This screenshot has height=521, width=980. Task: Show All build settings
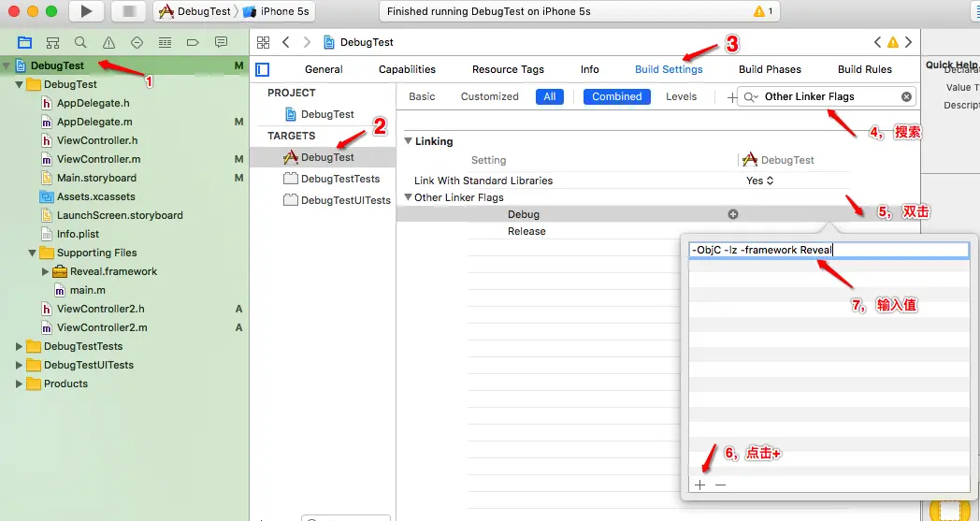[x=549, y=96]
